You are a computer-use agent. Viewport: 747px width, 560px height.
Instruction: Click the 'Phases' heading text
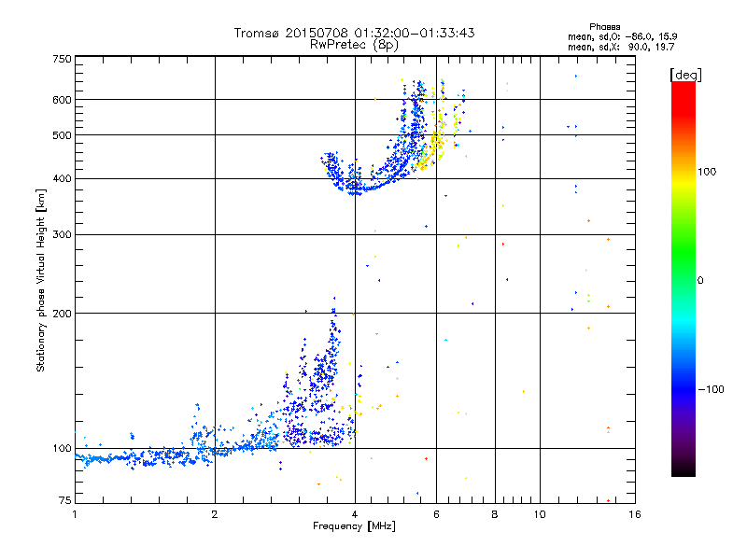point(604,27)
